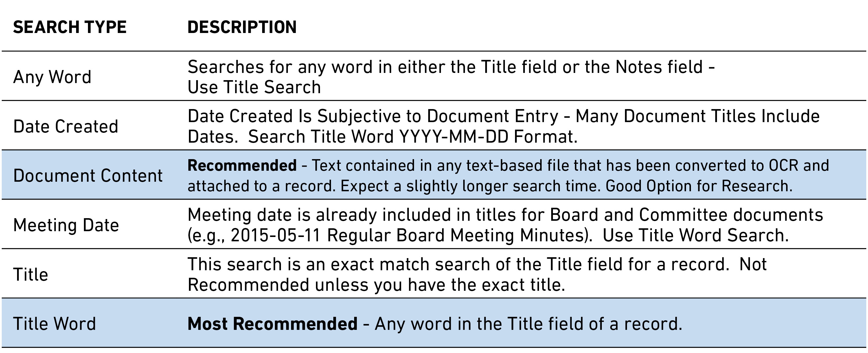Select the Meeting Date search type
The image size is (868, 353).
click(66, 225)
